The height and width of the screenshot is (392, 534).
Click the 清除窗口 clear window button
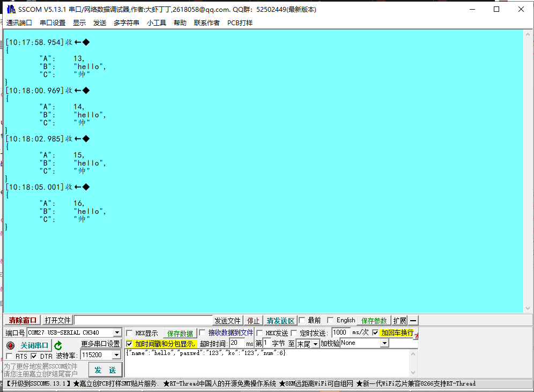20,320
